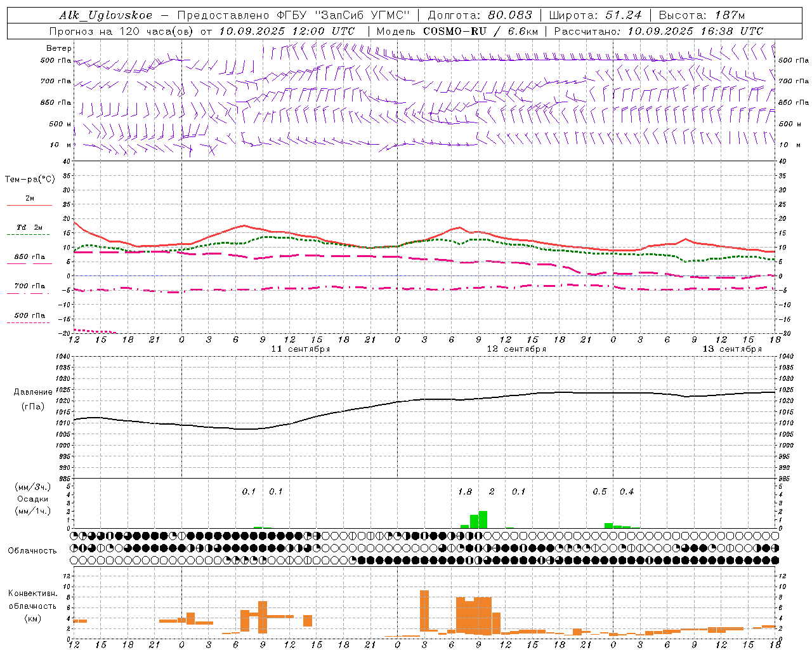812x650 pixels.
Task: Click the '850 гПа' entry in temperature legend
Action: [x=30, y=257]
